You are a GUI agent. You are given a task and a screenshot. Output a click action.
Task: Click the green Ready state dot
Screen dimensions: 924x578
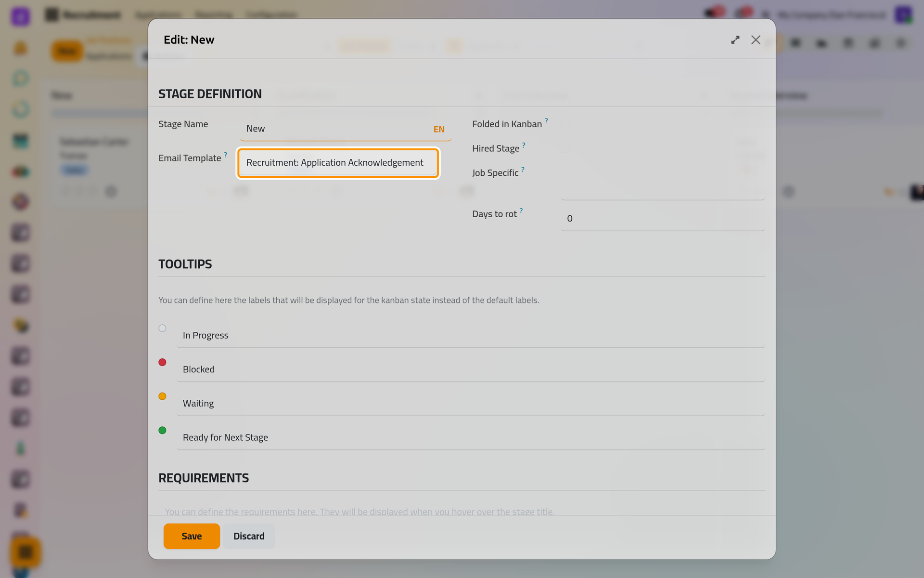pos(162,431)
